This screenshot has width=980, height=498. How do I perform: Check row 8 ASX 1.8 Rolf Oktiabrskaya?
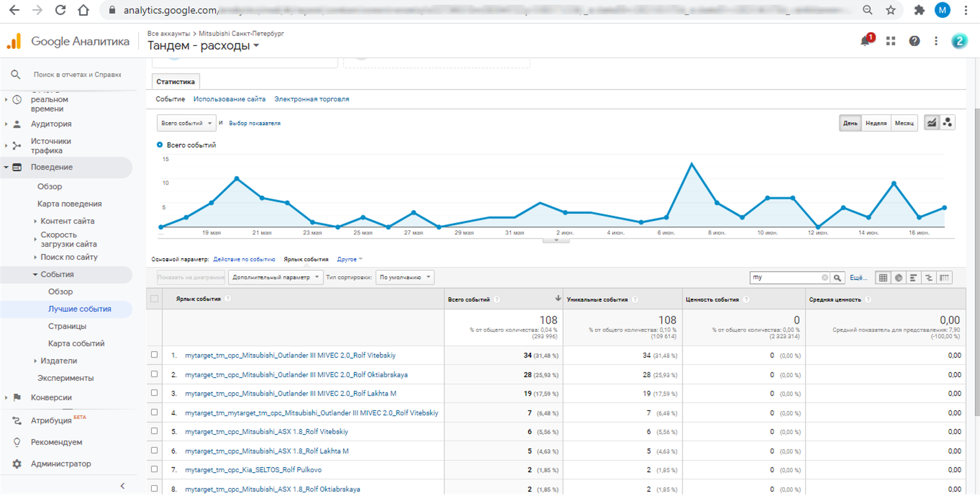pos(154,489)
